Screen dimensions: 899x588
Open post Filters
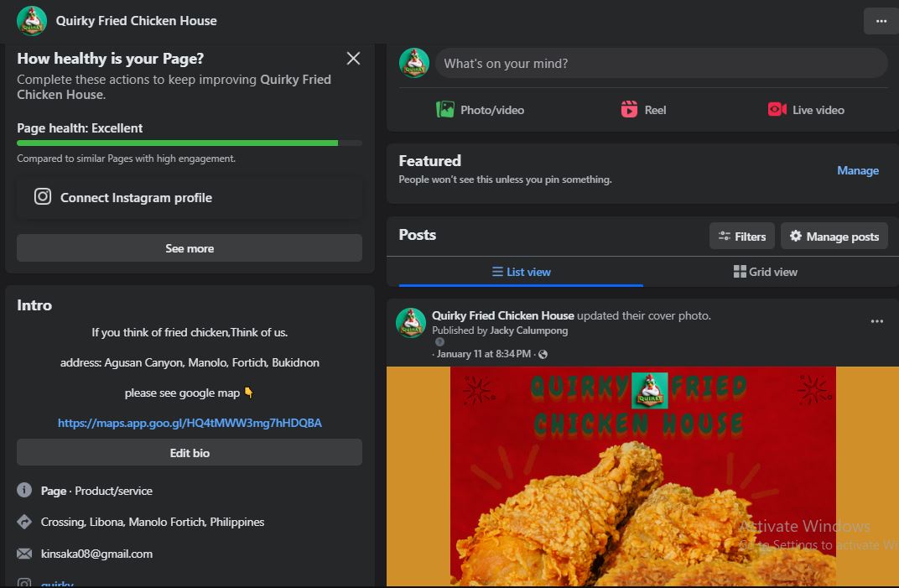point(742,237)
